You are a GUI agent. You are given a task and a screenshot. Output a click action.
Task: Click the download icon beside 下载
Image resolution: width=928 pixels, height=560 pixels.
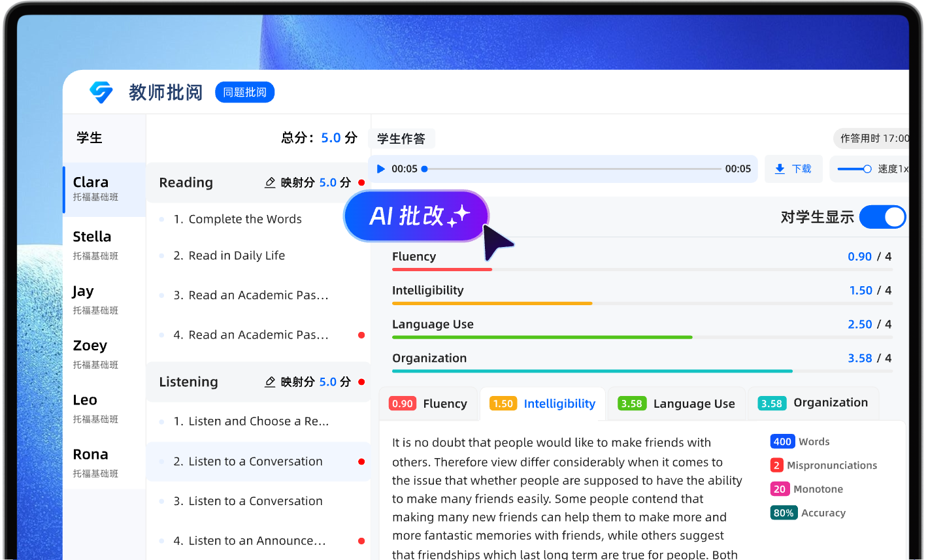click(x=780, y=169)
